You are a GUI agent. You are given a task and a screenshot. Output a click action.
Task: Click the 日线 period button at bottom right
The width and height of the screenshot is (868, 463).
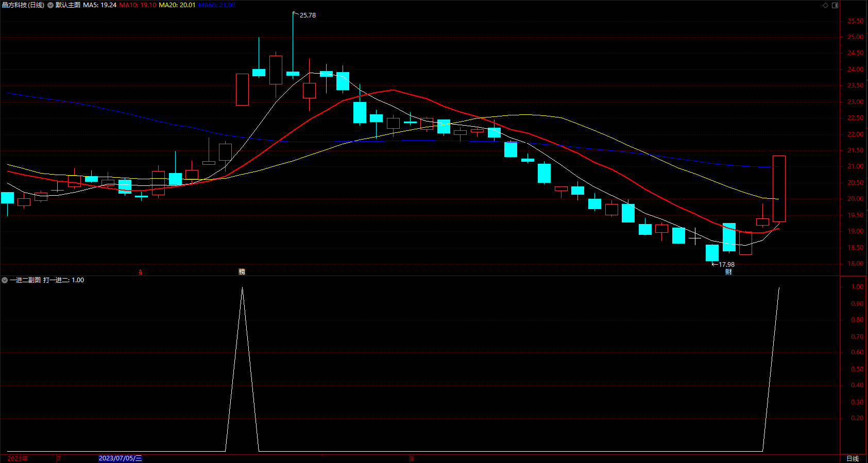[x=853, y=458]
